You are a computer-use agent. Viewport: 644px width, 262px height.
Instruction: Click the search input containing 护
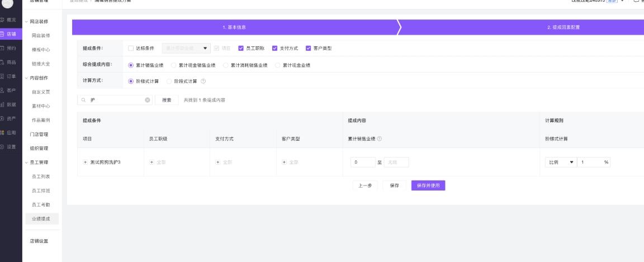115,100
